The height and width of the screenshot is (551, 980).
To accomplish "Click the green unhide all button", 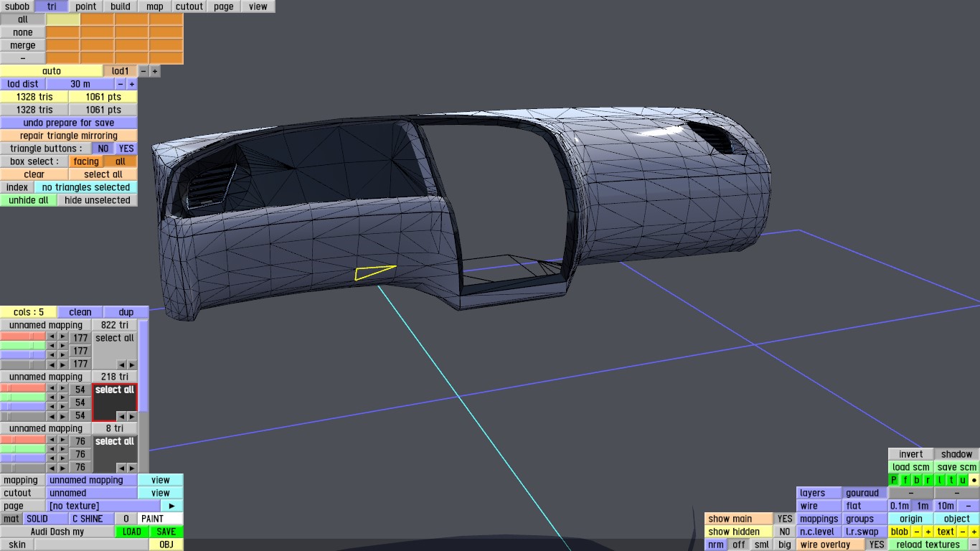I will point(29,200).
